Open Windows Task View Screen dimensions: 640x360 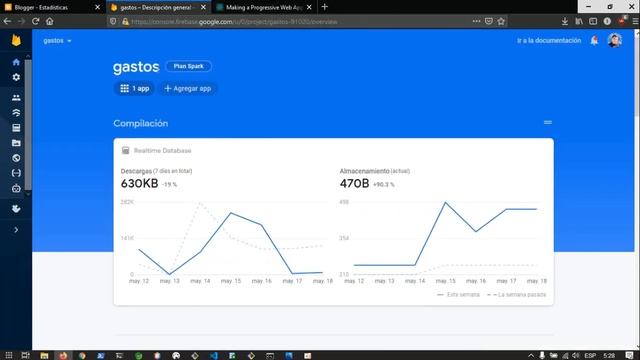point(26,356)
